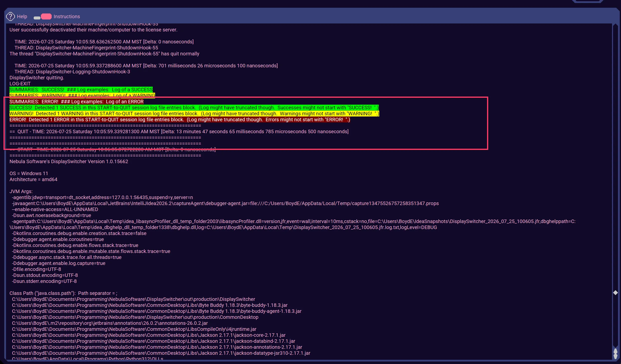The image size is (621, 364).
Task: Click the red 'SUMMARIES: ERROR!' log line
Action: (76, 102)
